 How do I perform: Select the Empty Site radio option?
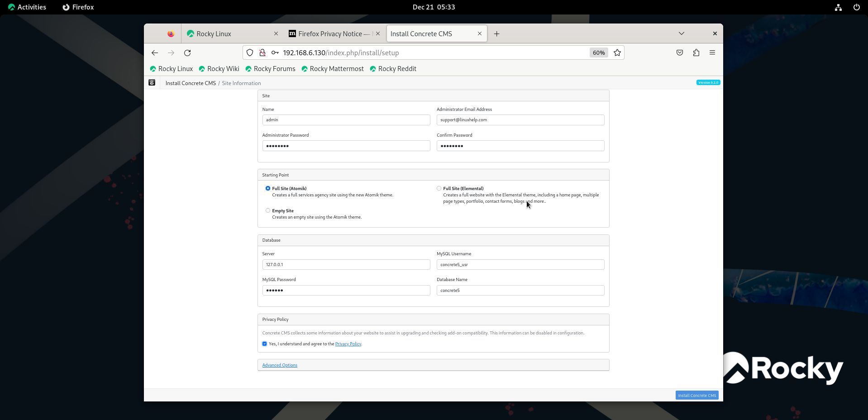coord(268,210)
